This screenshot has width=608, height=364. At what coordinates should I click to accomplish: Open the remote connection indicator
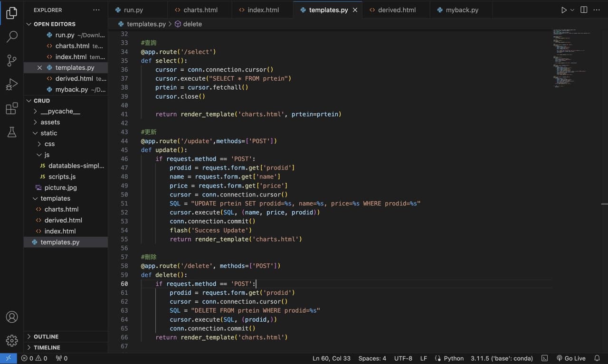(x=8, y=358)
